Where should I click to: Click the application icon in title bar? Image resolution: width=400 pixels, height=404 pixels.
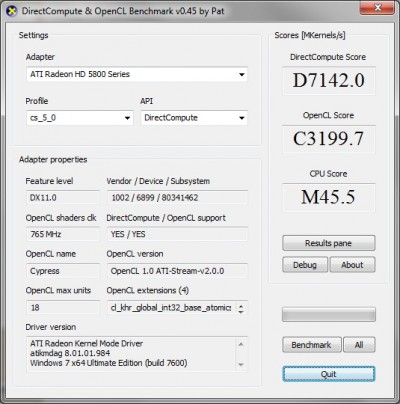pos(12,11)
